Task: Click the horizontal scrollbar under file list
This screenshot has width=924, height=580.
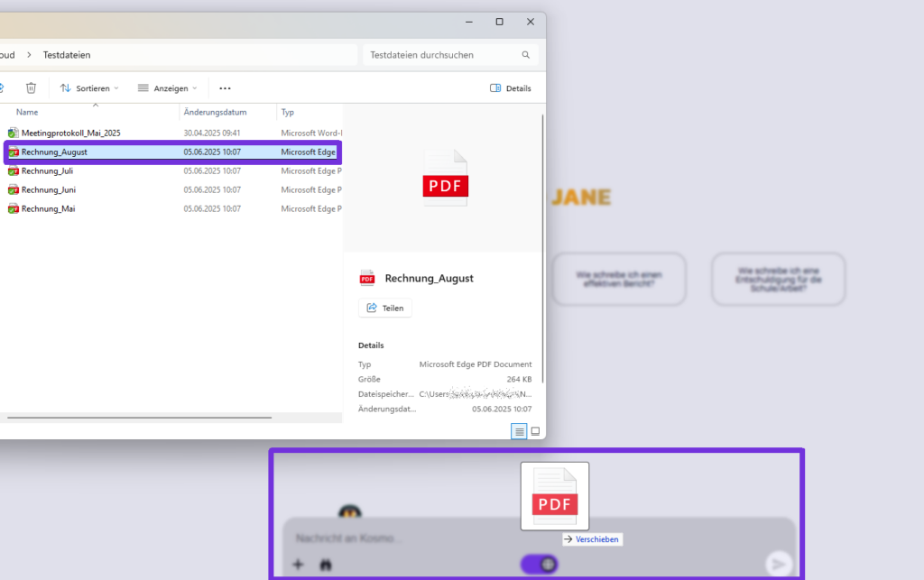Action: coord(135,418)
